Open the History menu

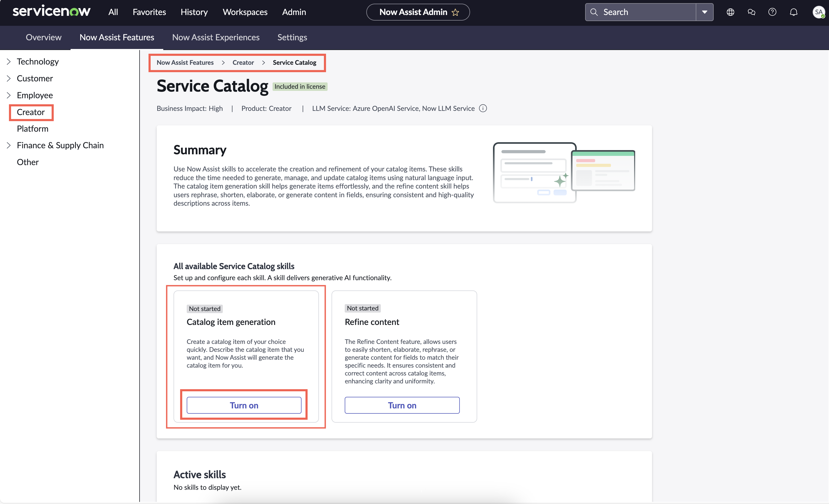[194, 12]
